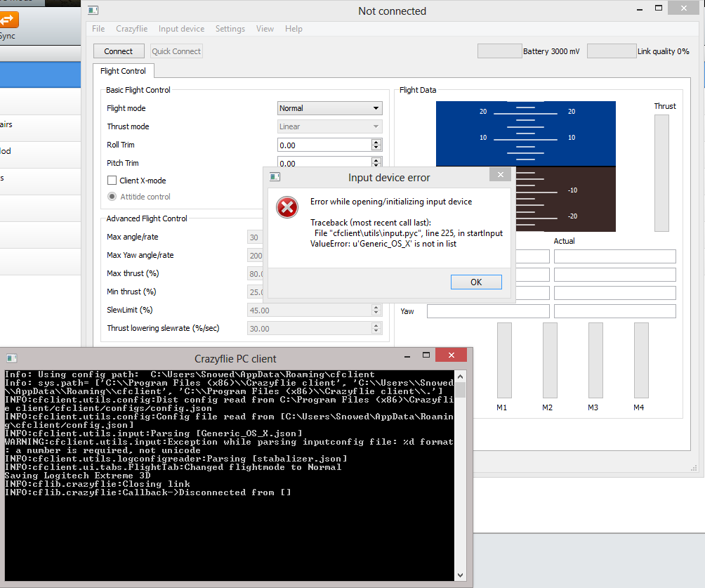Viewport: 705px width, 588px height.
Task: Click the Input device error dialog title icon
Action: click(x=275, y=177)
